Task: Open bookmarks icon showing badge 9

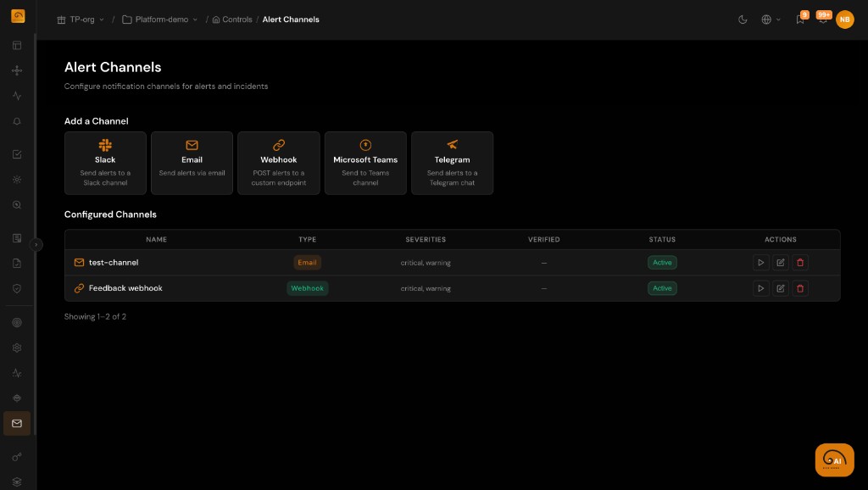Action: point(798,19)
